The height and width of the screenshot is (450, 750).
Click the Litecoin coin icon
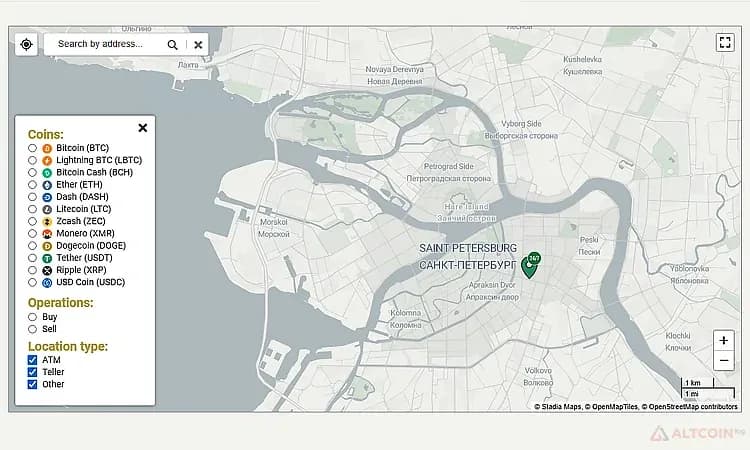click(x=47, y=209)
